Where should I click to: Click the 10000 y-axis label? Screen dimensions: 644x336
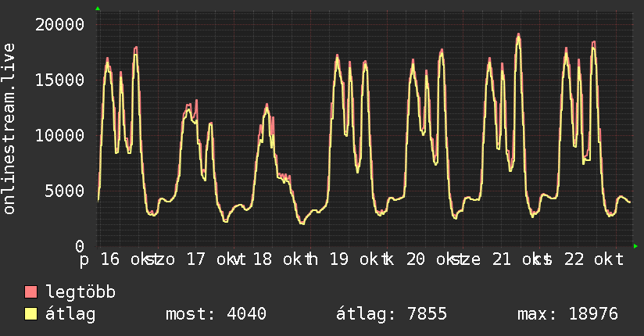pyautogui.click(x=59, y=135)
